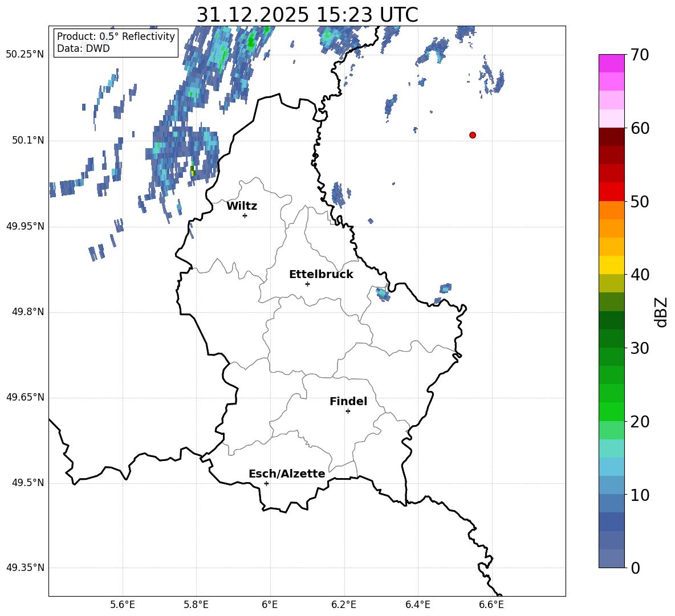This screenshot has width=675, height=616.
Task: Click the dark maroon swatch just below 60 dBZ
Action: [612, 137]
